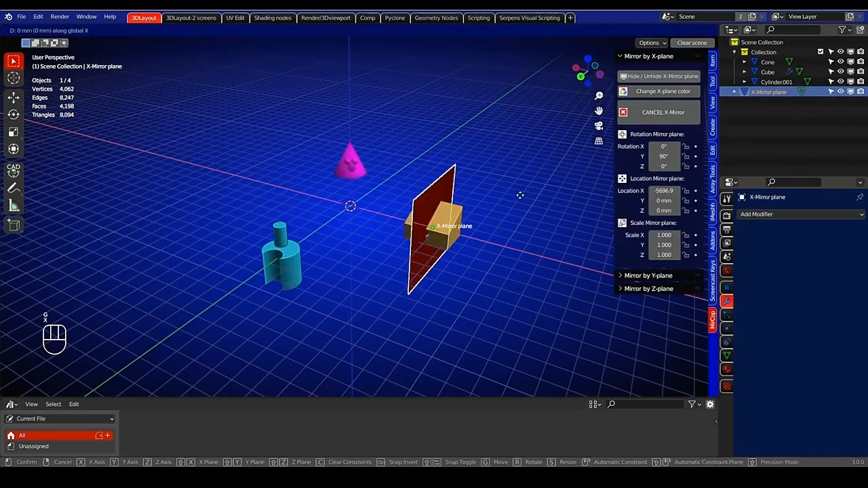The width and height of the screenshot is (868, 488).
Task: Expand the Cube item in outliner tree
Action: click(744, 72)
